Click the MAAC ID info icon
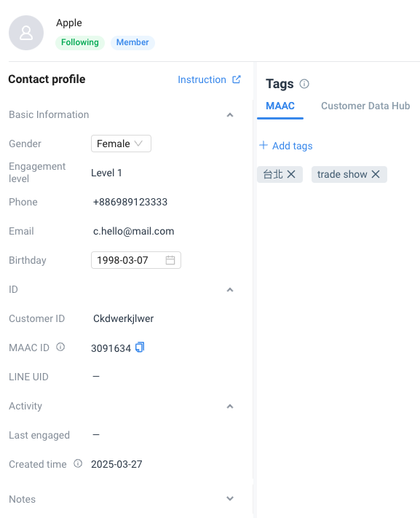This screenshot has width=420, height=518. pos(60,347)
